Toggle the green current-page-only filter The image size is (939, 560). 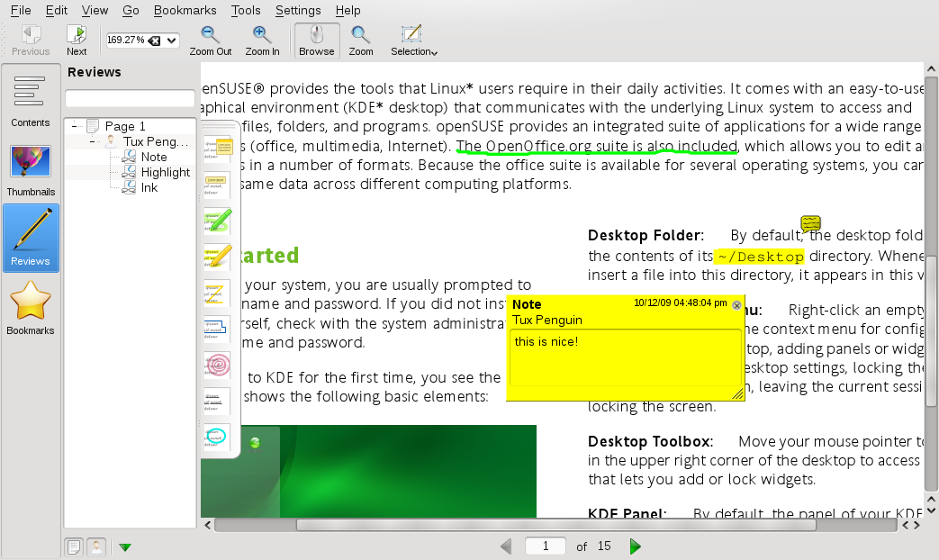click(125, 546)
